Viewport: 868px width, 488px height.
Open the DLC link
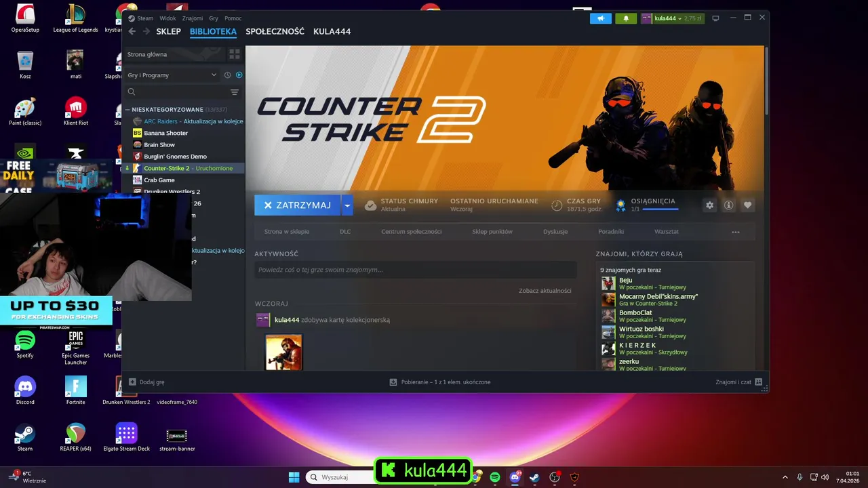(x=345, y=232)
